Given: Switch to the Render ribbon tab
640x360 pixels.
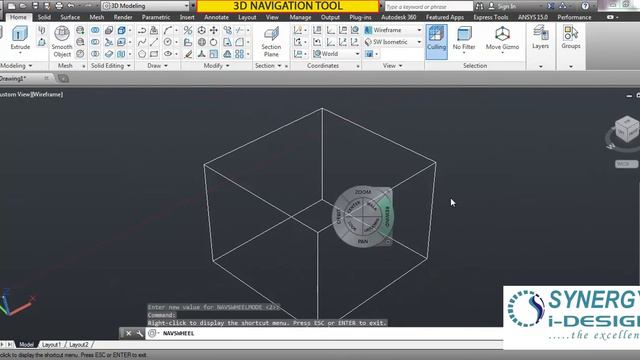Looking at the screenshot, I should pos(123,17).
